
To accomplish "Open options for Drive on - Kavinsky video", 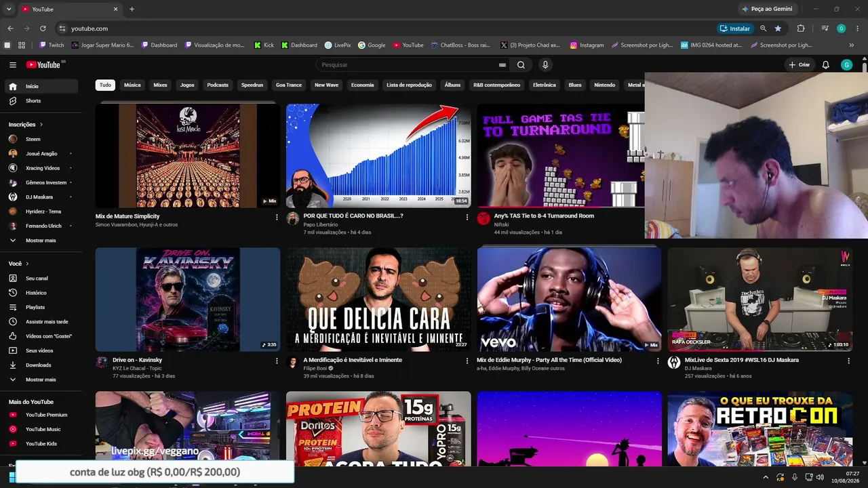I will click(277, 361).
